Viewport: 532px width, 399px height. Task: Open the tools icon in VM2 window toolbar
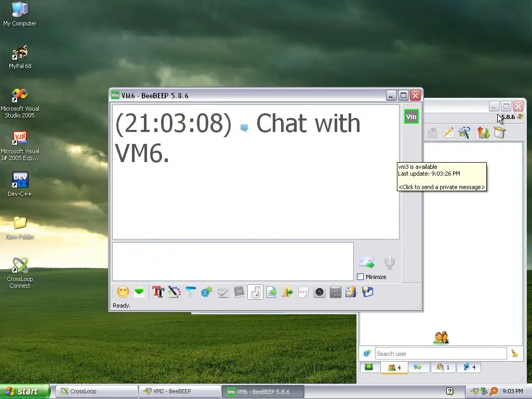click(x=464, y=132)
